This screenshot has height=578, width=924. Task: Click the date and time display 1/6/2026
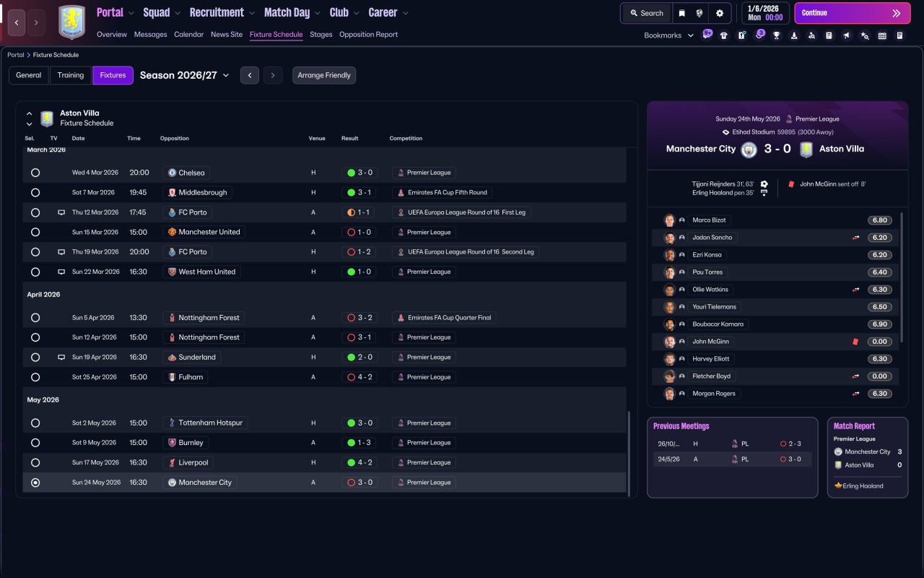[765, 13]
